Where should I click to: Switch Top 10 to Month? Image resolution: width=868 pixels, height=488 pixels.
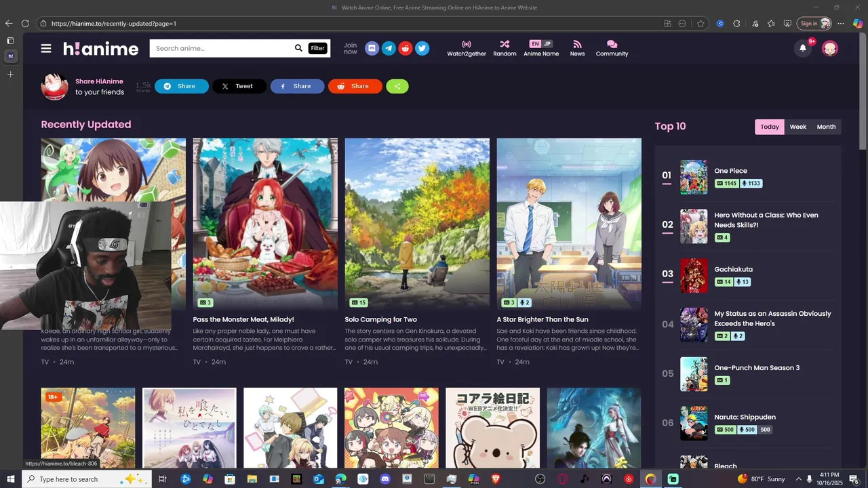(826, 127)
